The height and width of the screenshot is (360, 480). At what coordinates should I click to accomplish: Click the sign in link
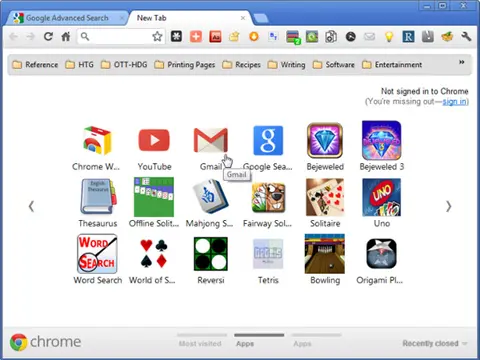coord(455,101)
